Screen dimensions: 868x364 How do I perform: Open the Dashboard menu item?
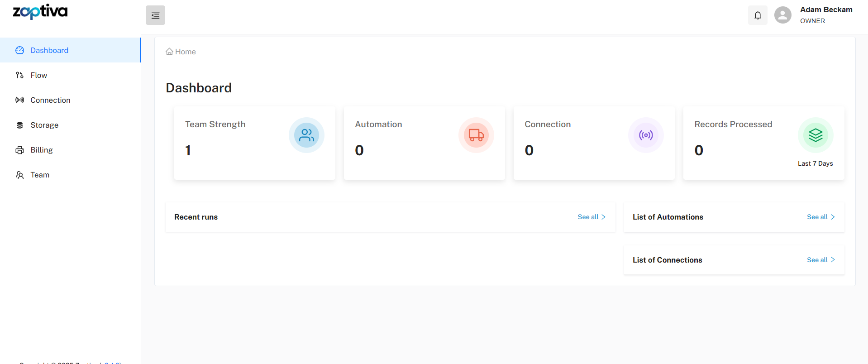pos(49,50)
